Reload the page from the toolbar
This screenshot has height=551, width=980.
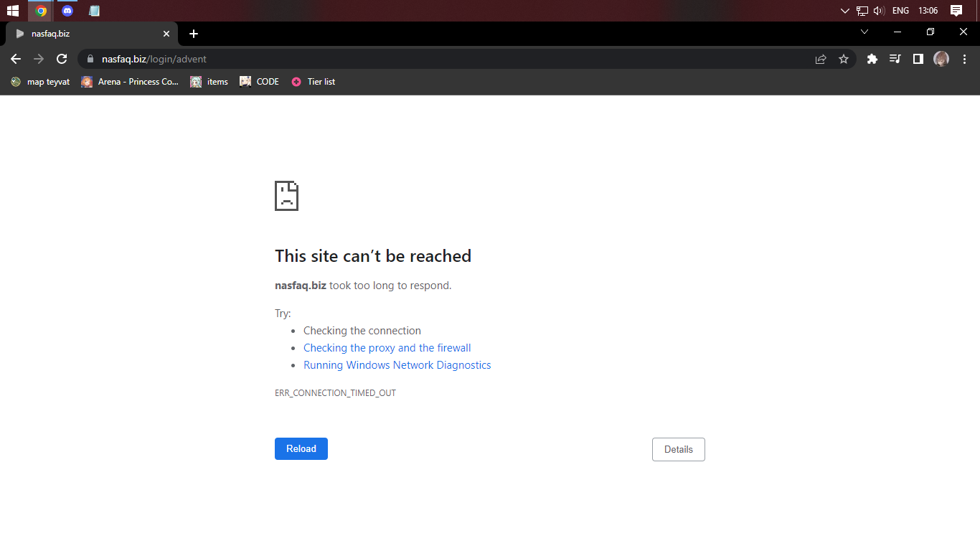tap(62, 59)
